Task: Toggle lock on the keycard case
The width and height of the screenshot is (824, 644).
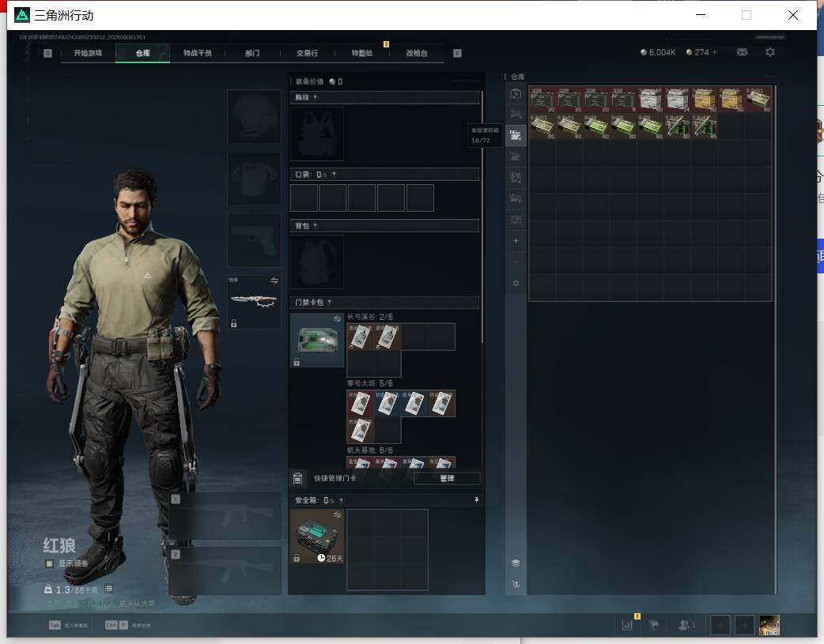Action: [297, 362]
